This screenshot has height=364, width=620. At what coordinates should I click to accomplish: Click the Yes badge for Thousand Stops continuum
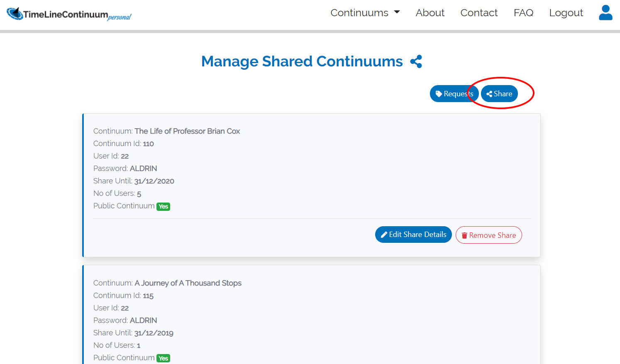click(164, 359)
